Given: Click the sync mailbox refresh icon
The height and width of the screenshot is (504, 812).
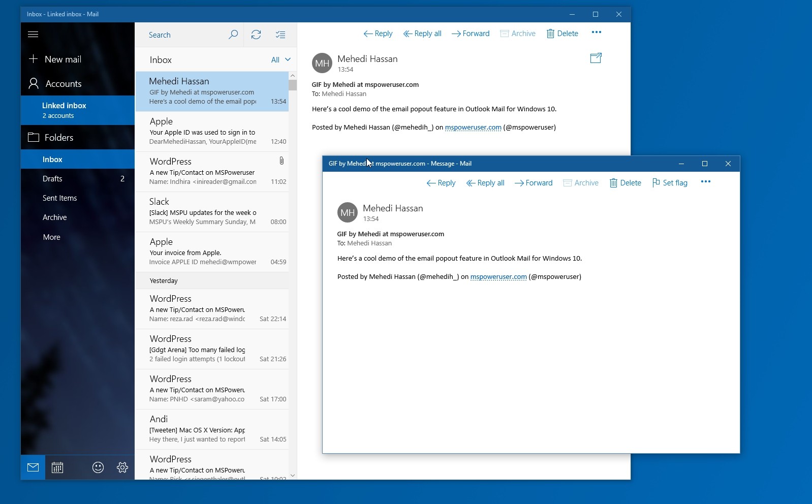Looking at the screenshot, I should 256,35.
